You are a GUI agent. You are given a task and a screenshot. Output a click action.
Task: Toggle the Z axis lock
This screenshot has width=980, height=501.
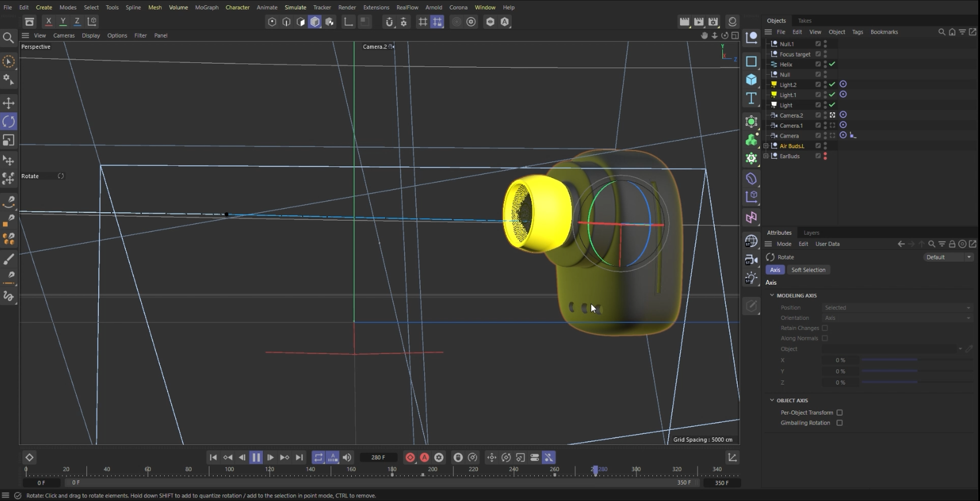pos(77,21)
